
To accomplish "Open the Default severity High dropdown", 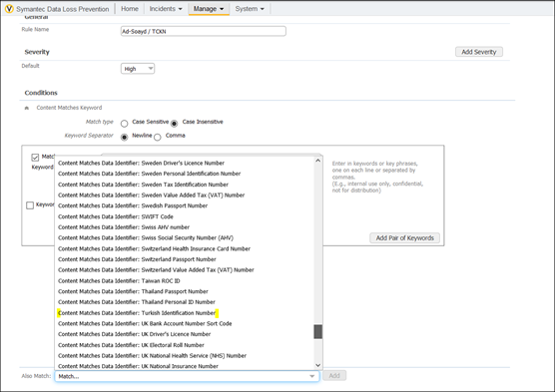I will [138, 69].
